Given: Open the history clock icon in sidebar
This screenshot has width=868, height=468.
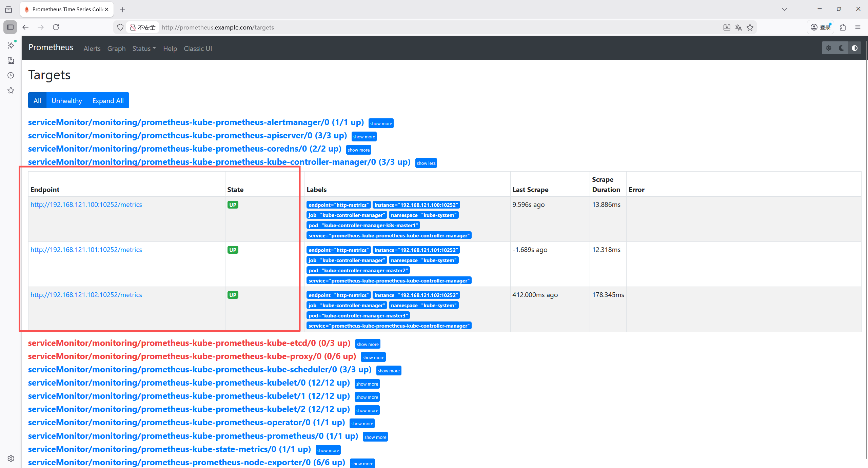Looking at the screenshot, I should (x=11, y=75).
